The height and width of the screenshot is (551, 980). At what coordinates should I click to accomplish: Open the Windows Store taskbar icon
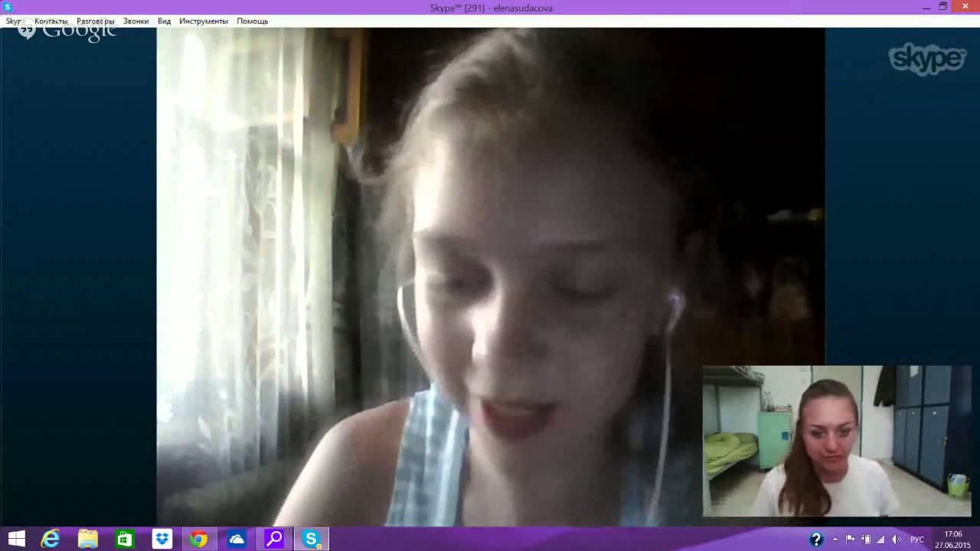point(125,539)
